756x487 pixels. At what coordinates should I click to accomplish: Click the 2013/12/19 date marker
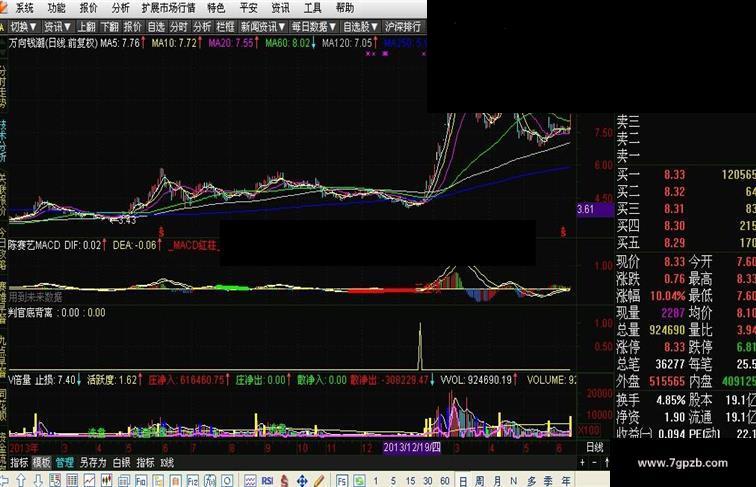pyautogui.click(x=412, y=447)
